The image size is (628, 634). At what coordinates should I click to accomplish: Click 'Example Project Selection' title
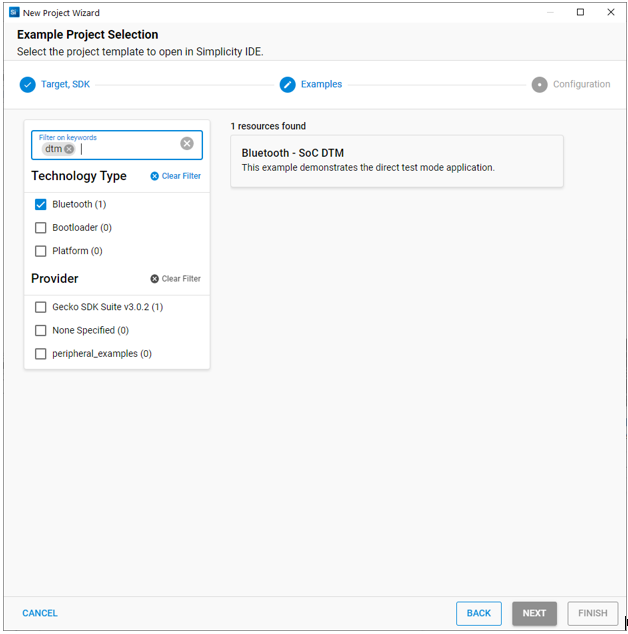87,34
